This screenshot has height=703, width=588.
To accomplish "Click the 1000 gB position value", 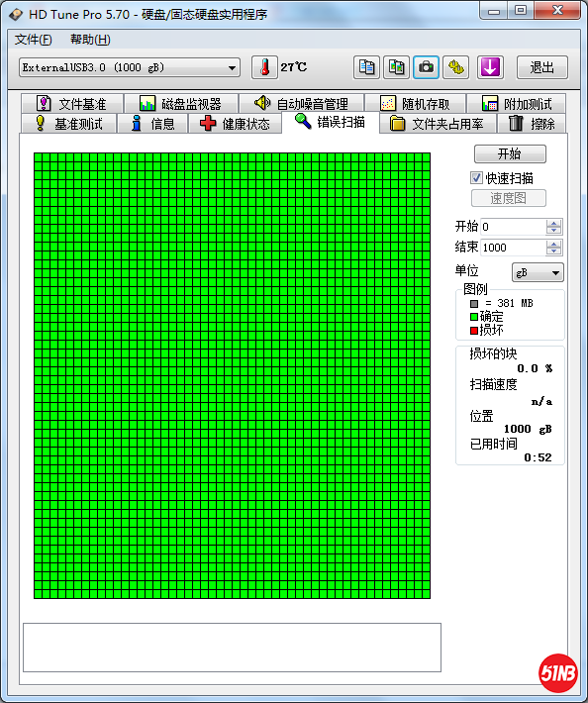I will click(x=528, y=429).
